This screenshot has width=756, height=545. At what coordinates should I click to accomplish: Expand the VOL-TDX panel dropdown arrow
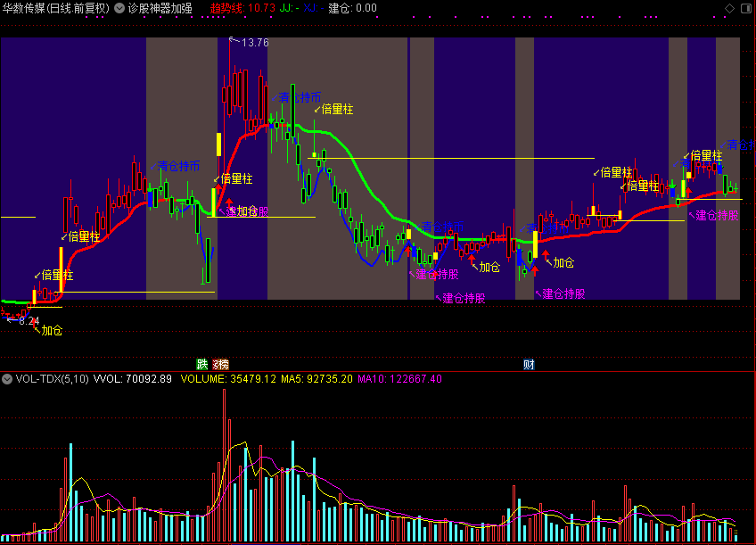point(7,379)
